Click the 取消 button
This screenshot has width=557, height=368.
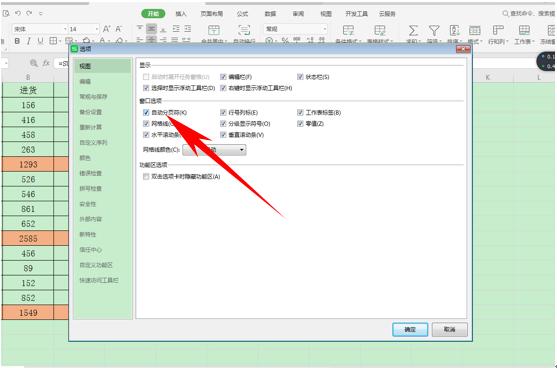pos(449,329)
